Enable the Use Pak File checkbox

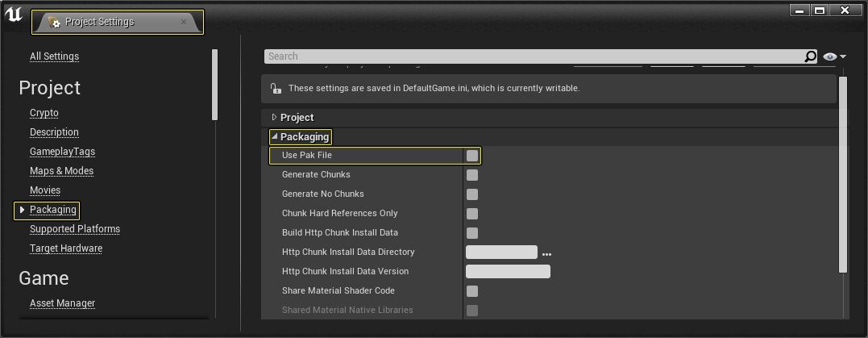(x=472, y=156)
